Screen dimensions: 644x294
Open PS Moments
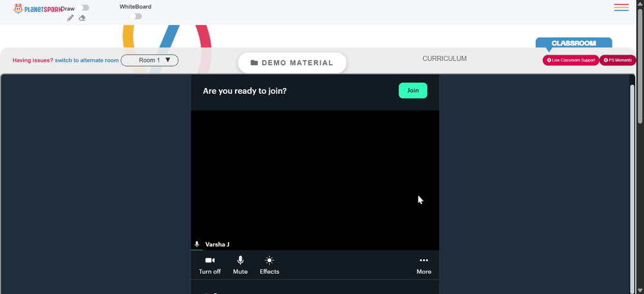coord(618,60)
